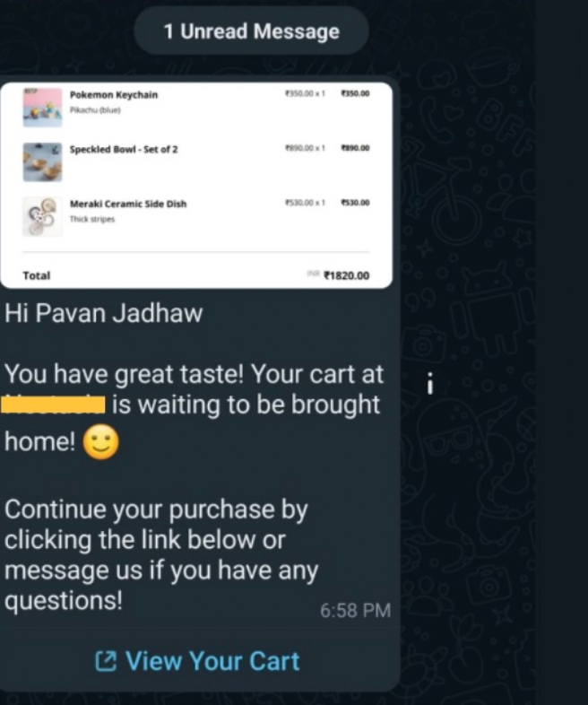Click the ₹530.00 Side Dish price
The height and width of the screenshot is (705, 588).
(355, 203)
